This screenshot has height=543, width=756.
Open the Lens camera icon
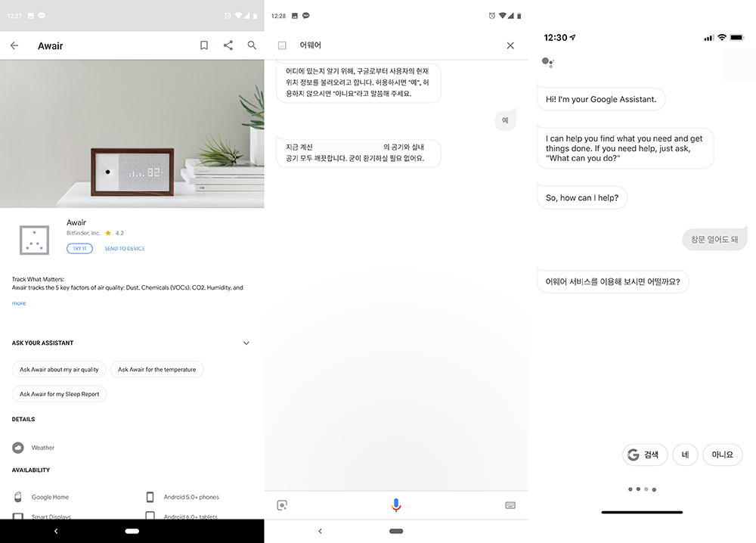(282, 505)
